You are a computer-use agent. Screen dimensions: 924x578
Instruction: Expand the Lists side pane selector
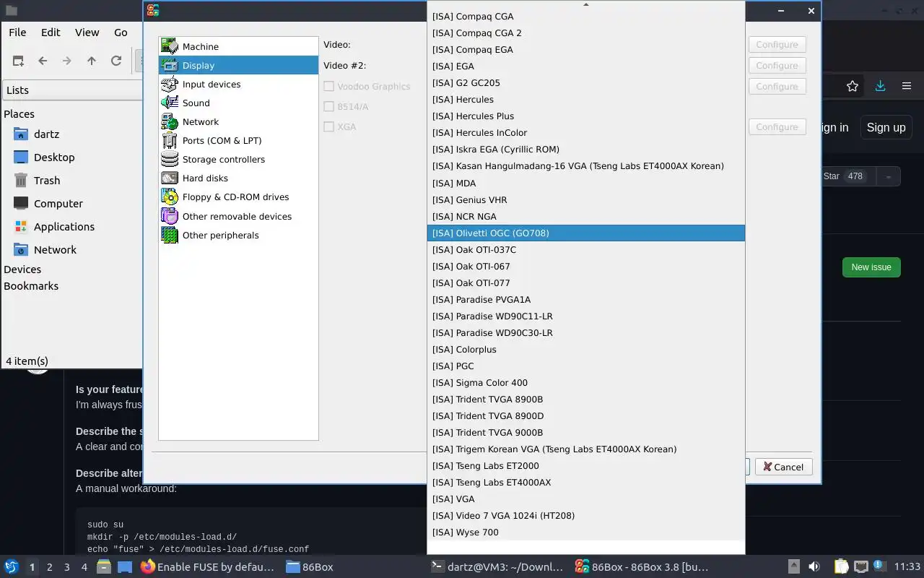tap(72, 90)
